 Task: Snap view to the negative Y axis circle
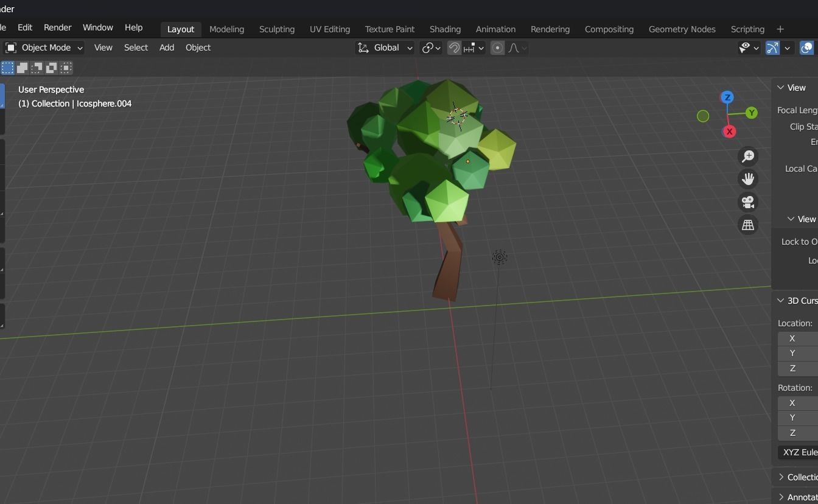(703, 116)
